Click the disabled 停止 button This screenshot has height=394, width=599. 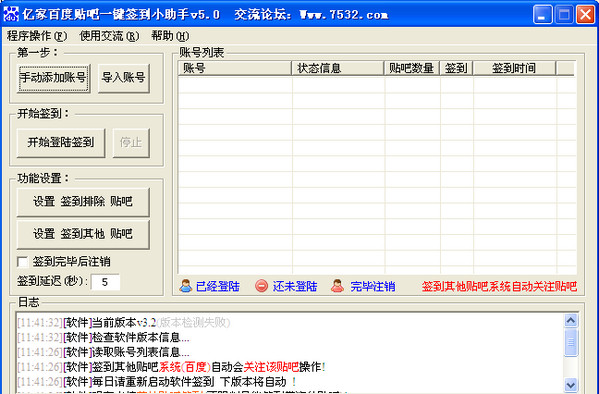click(x=131, y=143)
